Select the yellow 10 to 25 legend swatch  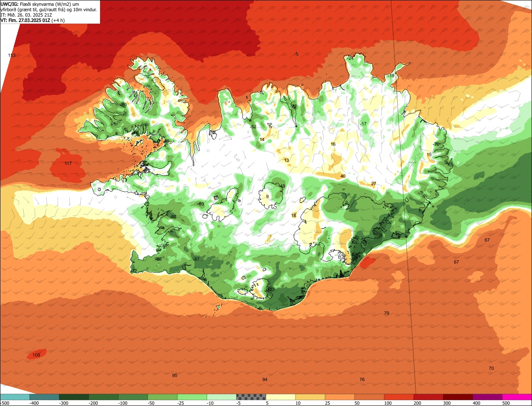pyautogui.click(x=310, y=397)
